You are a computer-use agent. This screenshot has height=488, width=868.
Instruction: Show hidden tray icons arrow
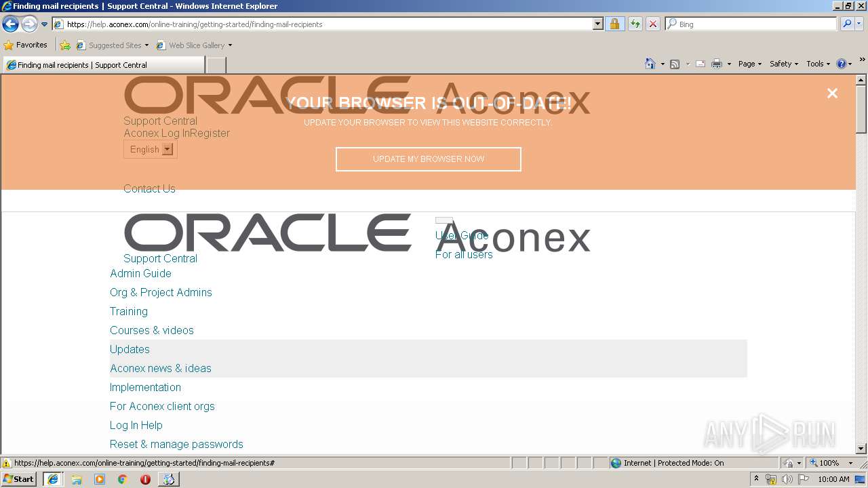(x=756, y=479)
